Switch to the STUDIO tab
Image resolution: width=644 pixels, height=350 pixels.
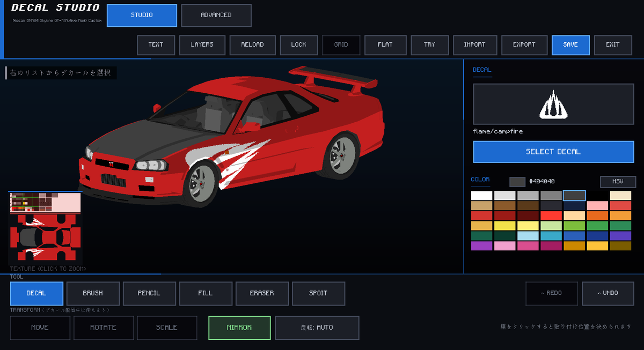pos(142,16)
